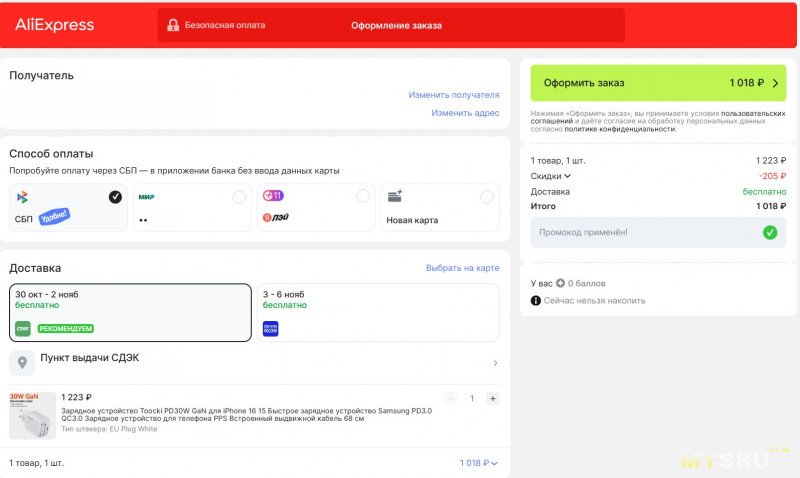Click the secure payment lock icon
The width and height of the screenshot is (800, 478).
(x=173, y=25)
